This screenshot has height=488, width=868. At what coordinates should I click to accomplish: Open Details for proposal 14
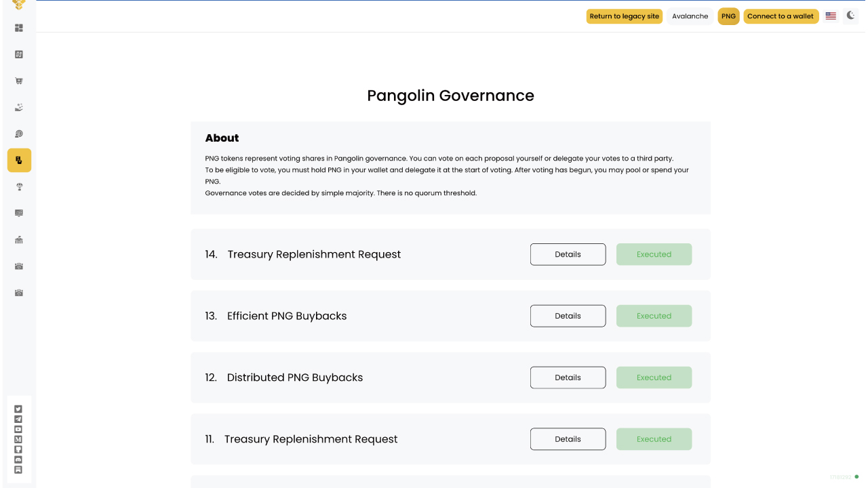point(568,254)
